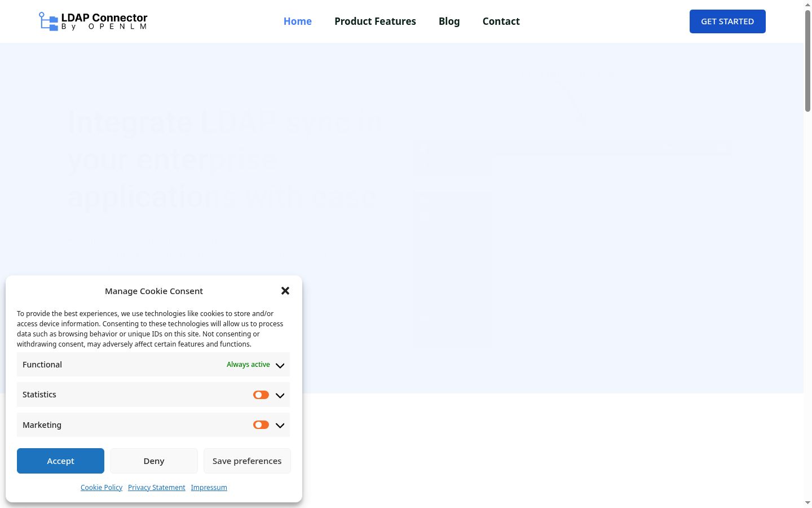Click the page vertical scrollbar thumb
Image resolution: width=812 pixels, height=508 pixels.
(807, 60)
